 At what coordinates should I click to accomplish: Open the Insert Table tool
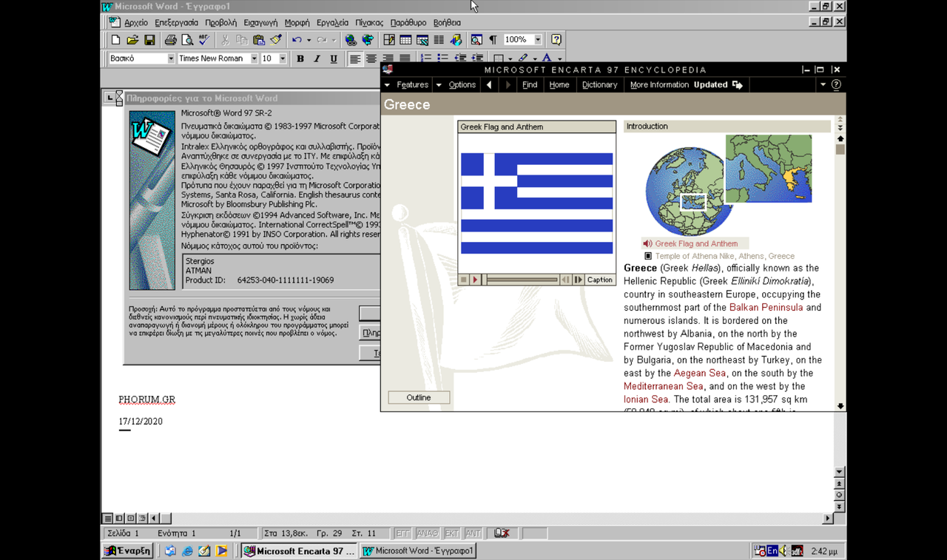(x=405, y=40)
